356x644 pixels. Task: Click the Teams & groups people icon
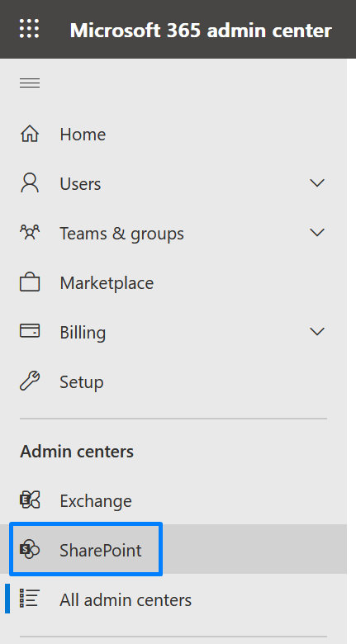[30, 233]
